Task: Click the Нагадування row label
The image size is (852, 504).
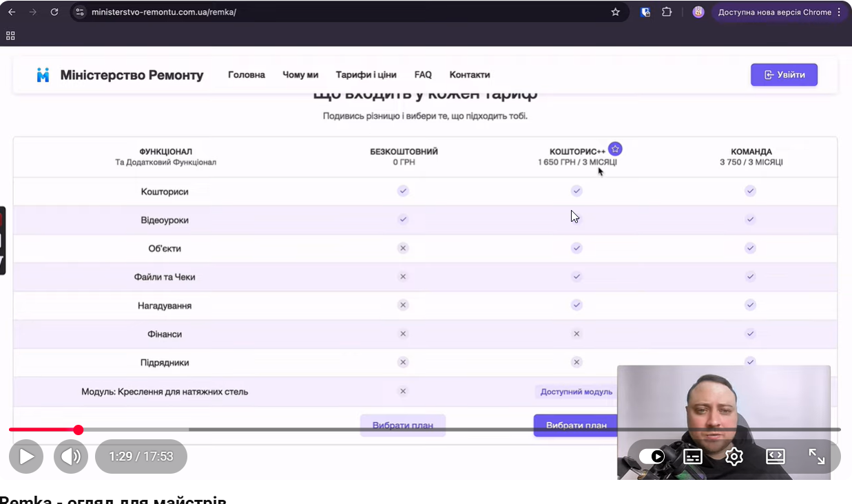Action: (x=165, y=306)
